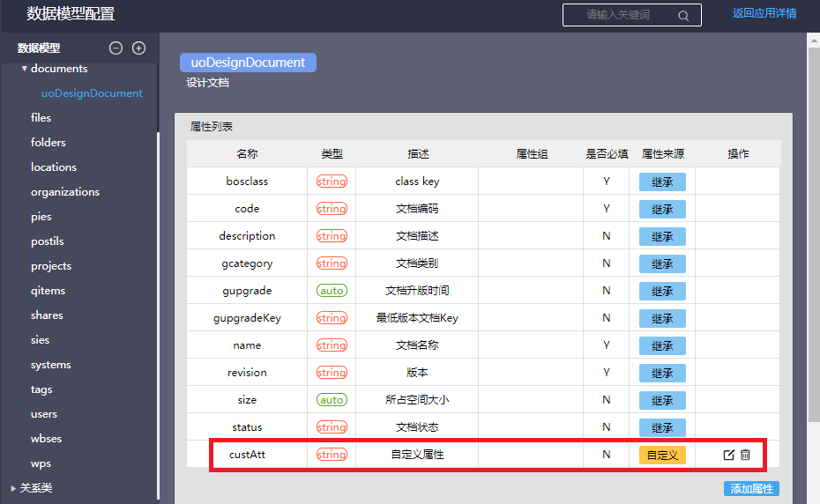Click the 继承 badge in gupgradeKey row
Screen dimensions: 820x504
pyautogui.click(x=662, y=318)
